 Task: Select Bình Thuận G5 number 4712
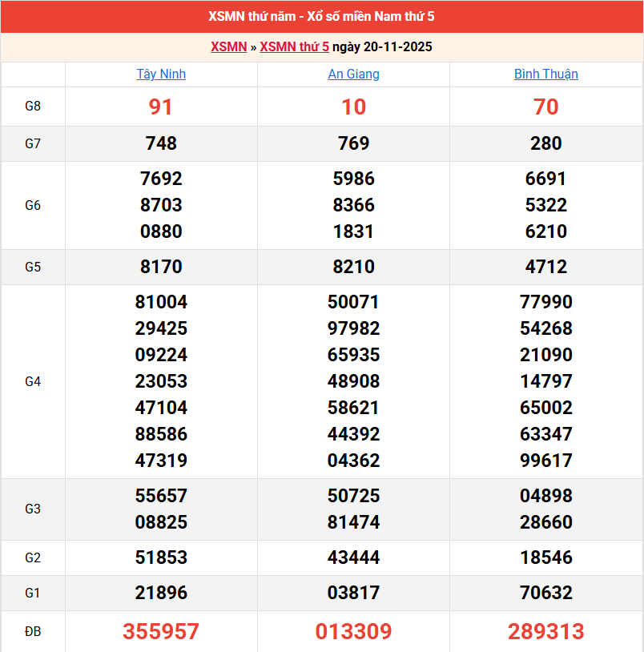tap(545, 268)
